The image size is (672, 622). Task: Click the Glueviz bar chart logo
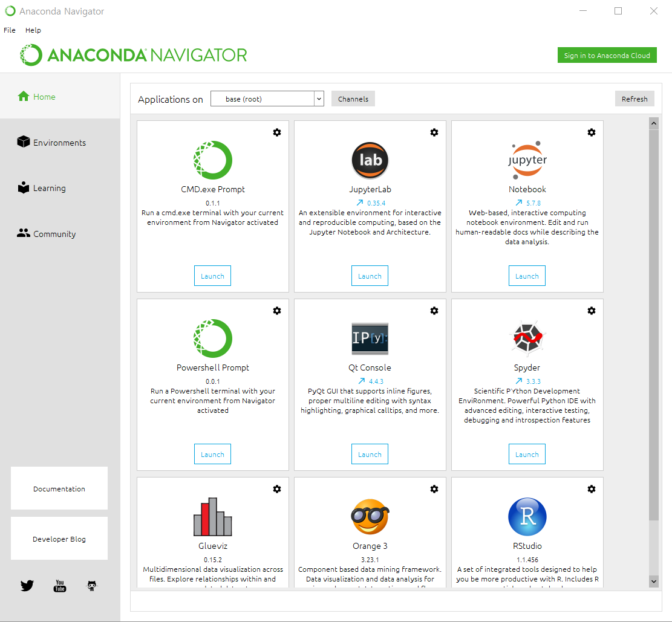coord(212,517)
